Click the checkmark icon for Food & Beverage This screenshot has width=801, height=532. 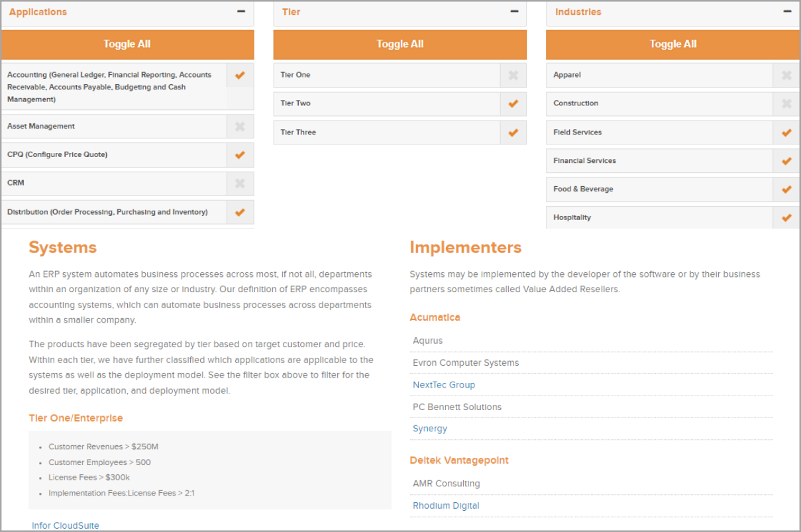click(x=786, y=189)
